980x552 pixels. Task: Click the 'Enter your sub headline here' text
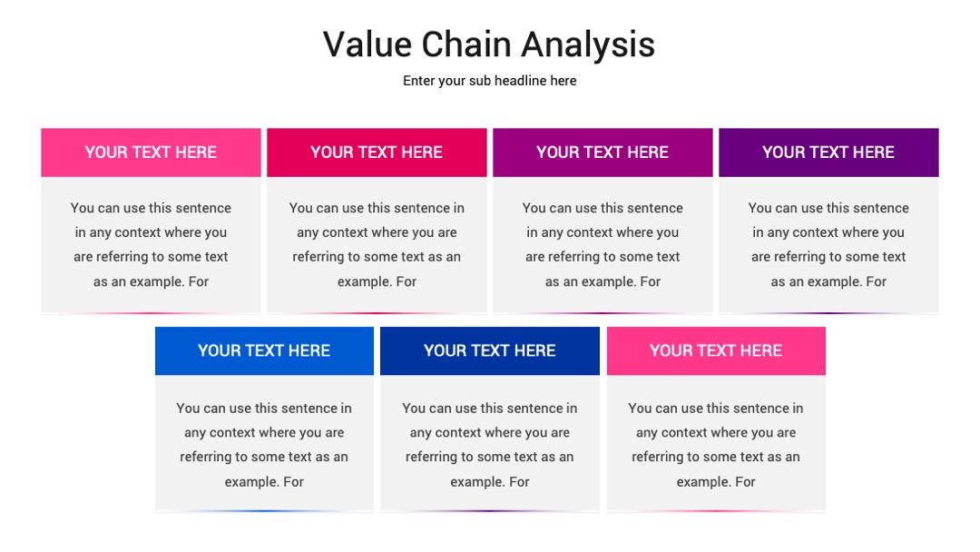pyautogui.click(x=489, y=81)
